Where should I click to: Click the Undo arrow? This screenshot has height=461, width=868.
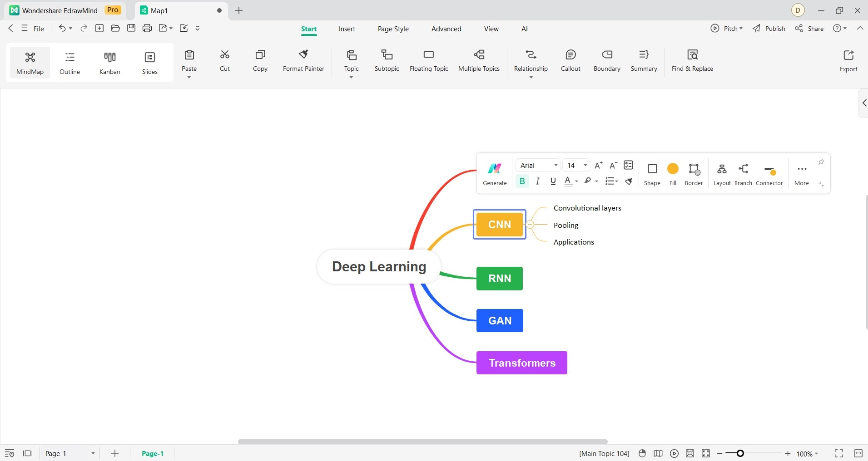point(62,28)
